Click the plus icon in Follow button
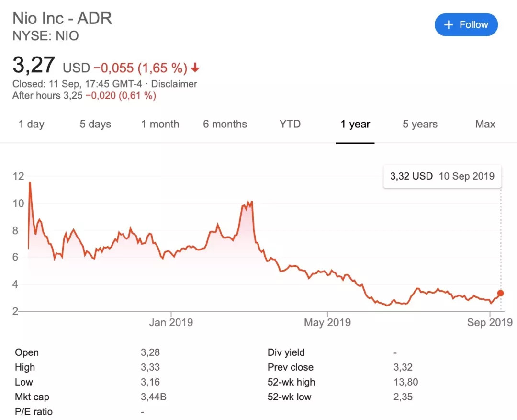The height and width of the screenshot is (420, 517). (449, 25)
